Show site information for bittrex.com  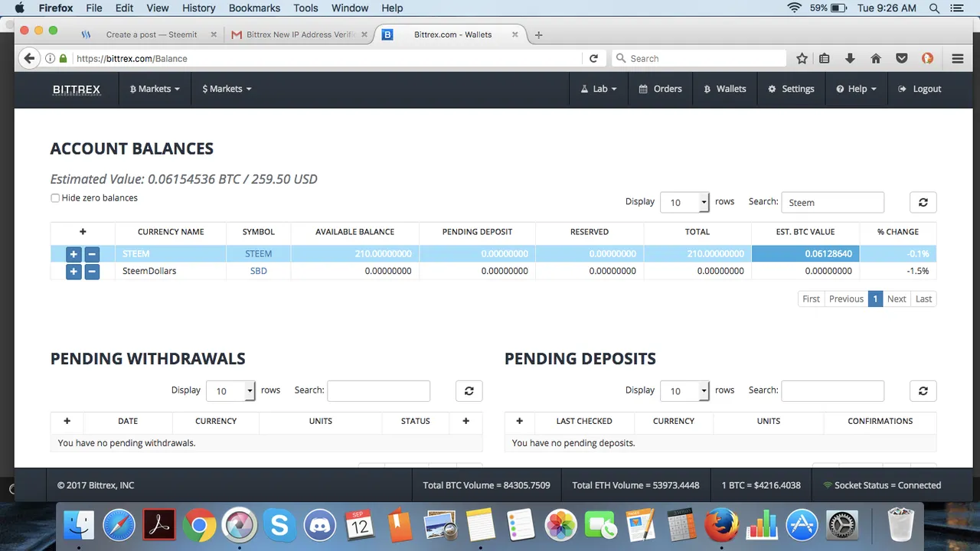(50, 58)
